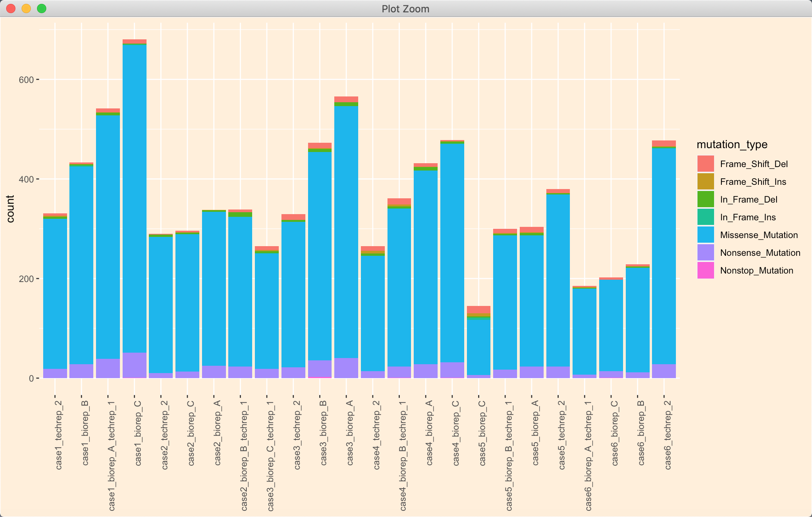Minimize the Plot Zoom window
Screen dimensions: 812x517
[26, 8]
